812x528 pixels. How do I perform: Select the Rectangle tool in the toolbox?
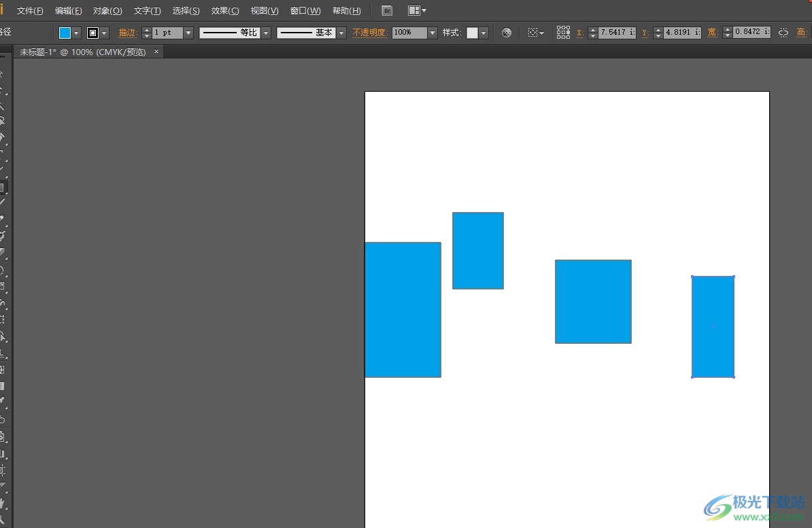tap(2, 188)
